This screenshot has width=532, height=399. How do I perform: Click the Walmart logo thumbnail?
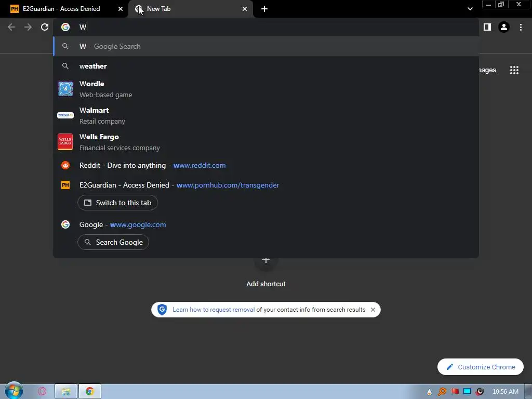(x=65, y=115)
